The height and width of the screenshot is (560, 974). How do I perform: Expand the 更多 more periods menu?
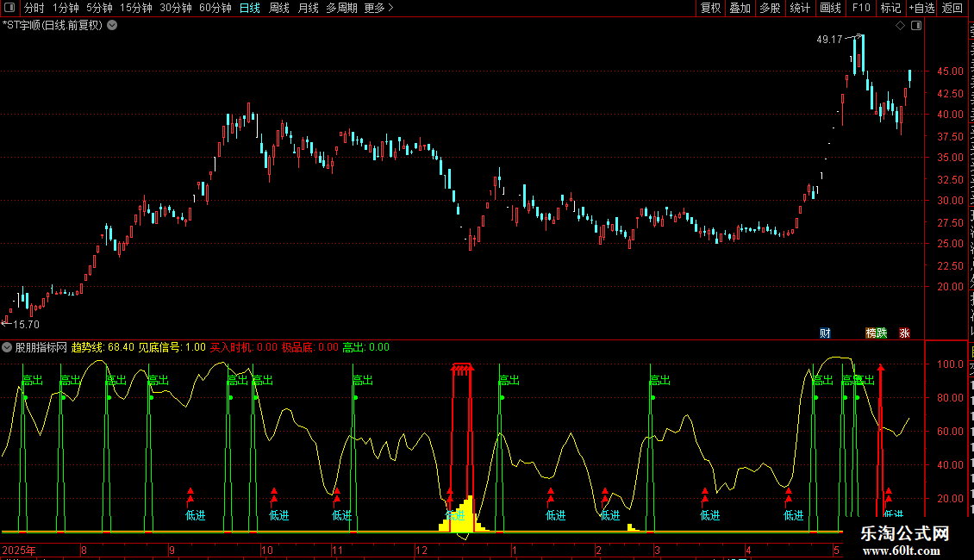coord(379,8)
